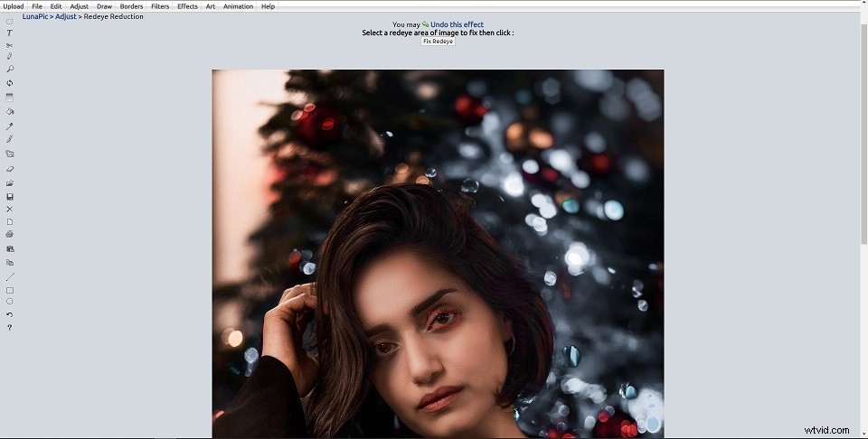Click the undo arrow icon in toolbar
Screen dimensions: 868x439
tap(9, 314)
